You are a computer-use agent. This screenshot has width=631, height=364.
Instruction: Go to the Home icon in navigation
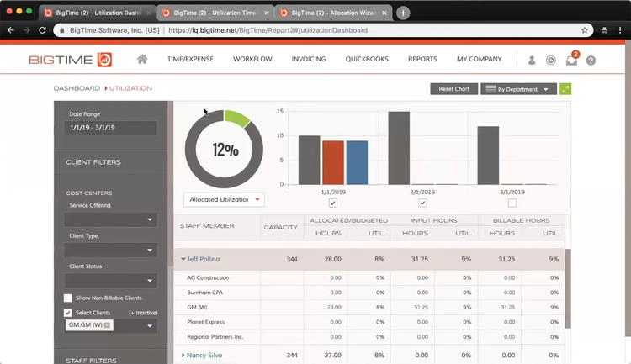(142, 59)
